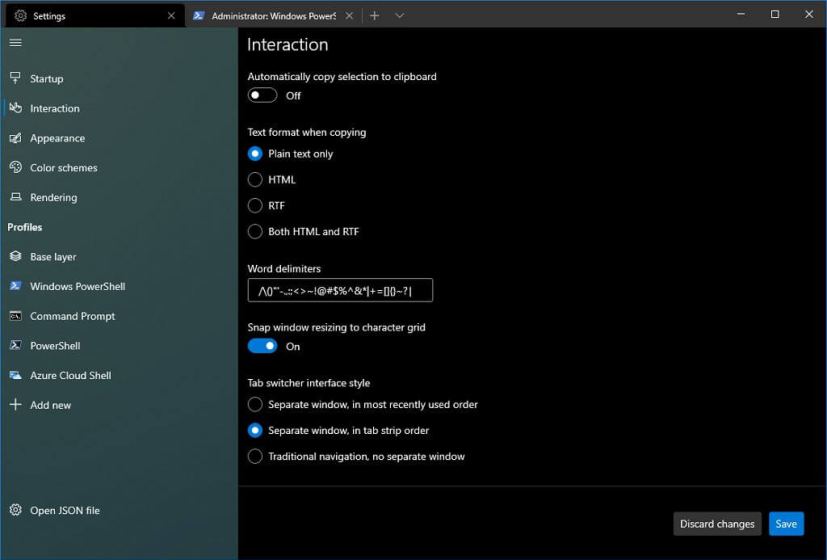827x560 pixels.
Task: Click the gear icon on Settings tab
Action: tap(20, 16)
